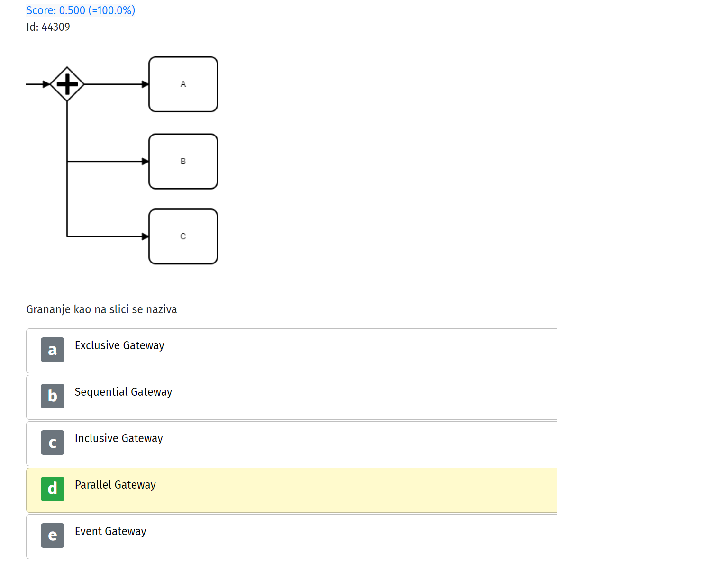Choose the Exclusive Gateway answer option
The width and height of the screenshot is (728, 571).
point(292,351)
